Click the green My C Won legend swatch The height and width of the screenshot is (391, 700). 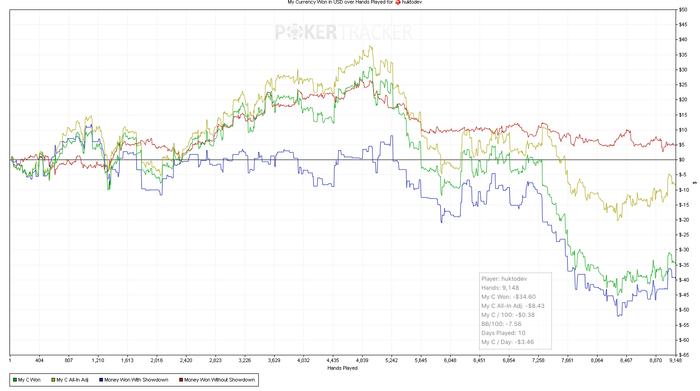coord(15,380)
